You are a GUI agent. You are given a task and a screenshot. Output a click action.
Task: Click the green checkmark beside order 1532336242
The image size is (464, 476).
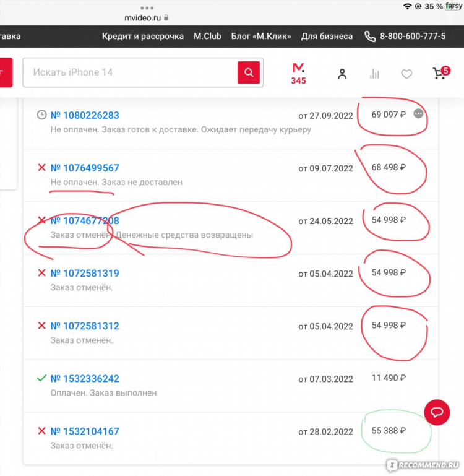pyautogui.click(x=41, y=378)
